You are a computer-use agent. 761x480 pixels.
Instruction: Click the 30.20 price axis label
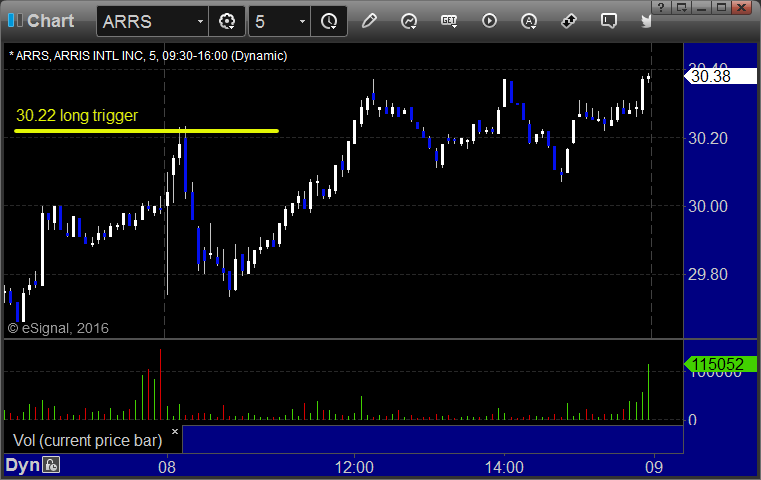point(708,138)
